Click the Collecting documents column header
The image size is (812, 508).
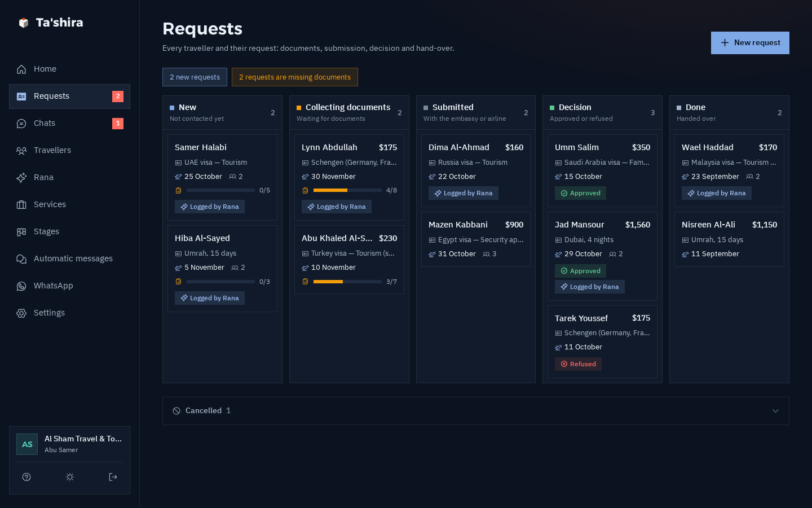point(349,112)
